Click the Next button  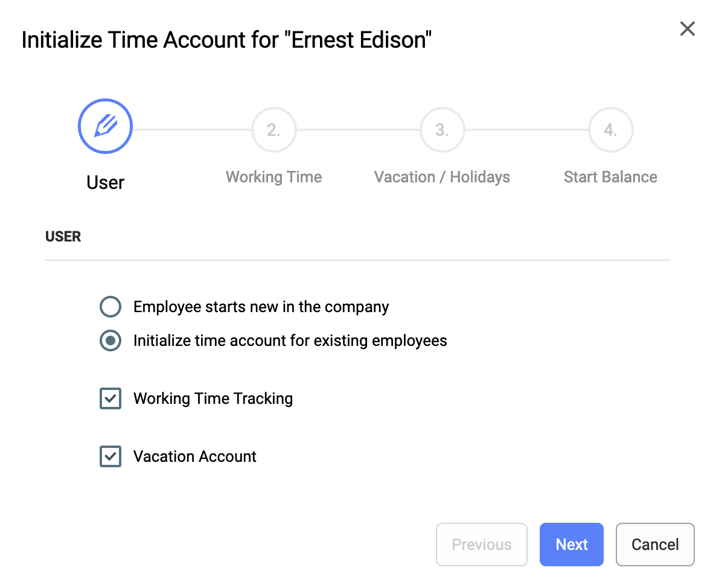571,544
